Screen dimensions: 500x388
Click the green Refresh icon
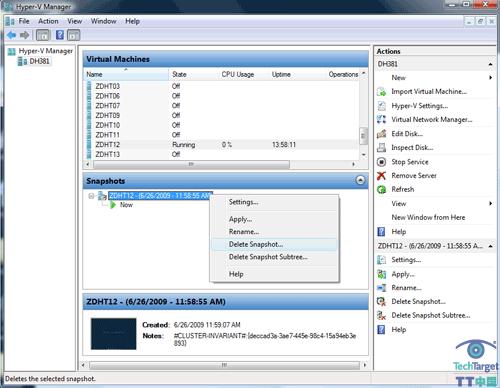coord(381,189)
